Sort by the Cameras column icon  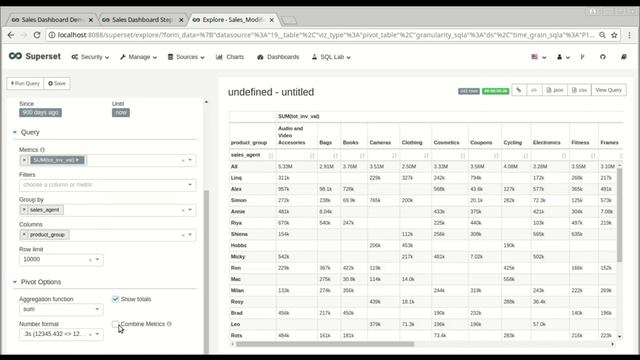pos(394,156)
